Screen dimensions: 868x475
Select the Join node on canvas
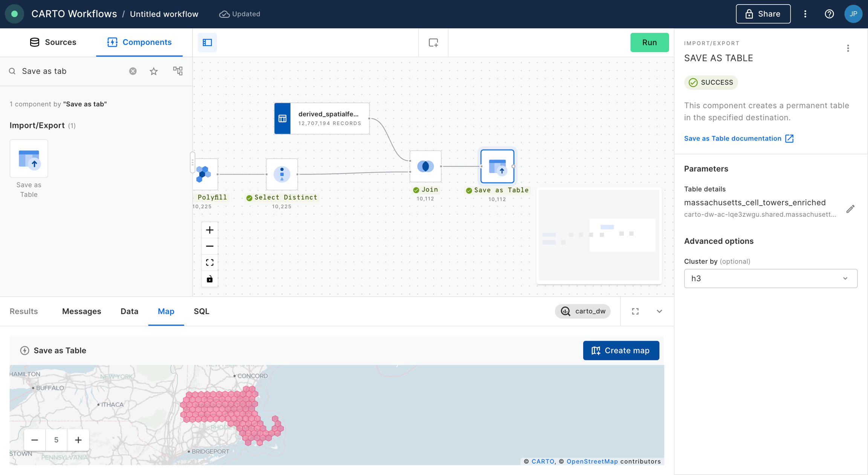425,166
